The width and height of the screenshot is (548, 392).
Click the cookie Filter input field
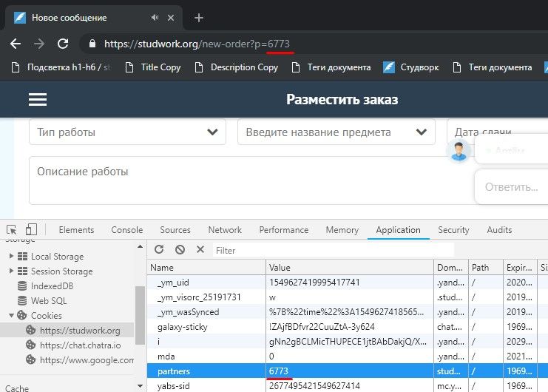pos(333,251)
